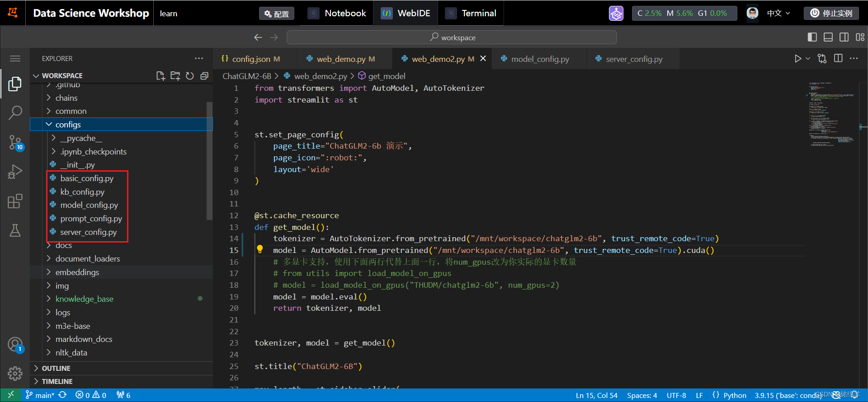The width and height of the screenshot is (868, 402).
Task: Split the editor to the right
Action: (x=838, y=59)
